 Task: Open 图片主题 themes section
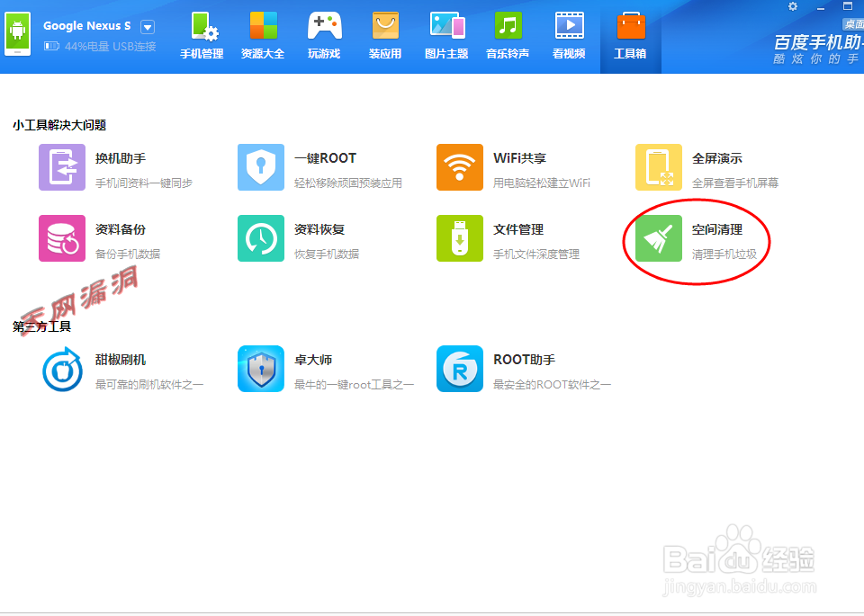tap(446, 36)
